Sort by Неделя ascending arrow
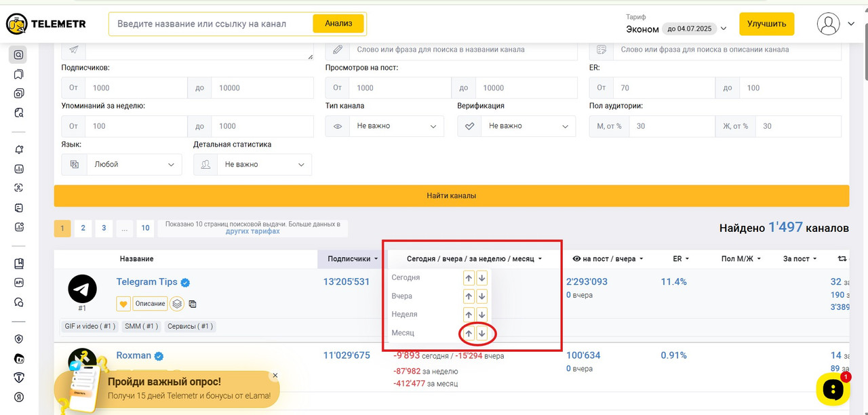868x415 pixels. (469, 315)
